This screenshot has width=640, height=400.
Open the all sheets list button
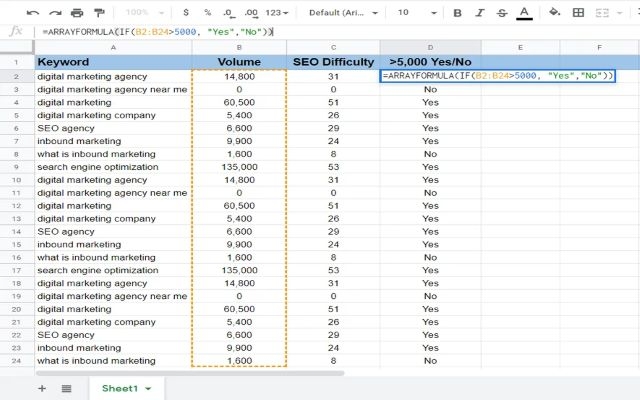click(x=66, y=388)
